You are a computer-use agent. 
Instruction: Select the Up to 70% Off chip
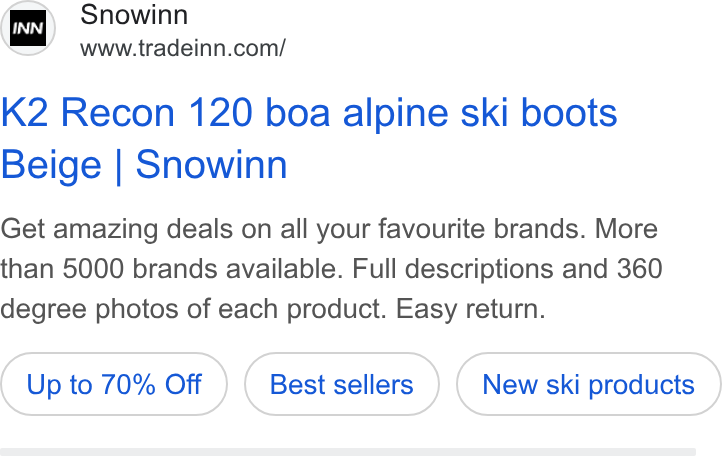pyautogui.click(x=114, y=384)
